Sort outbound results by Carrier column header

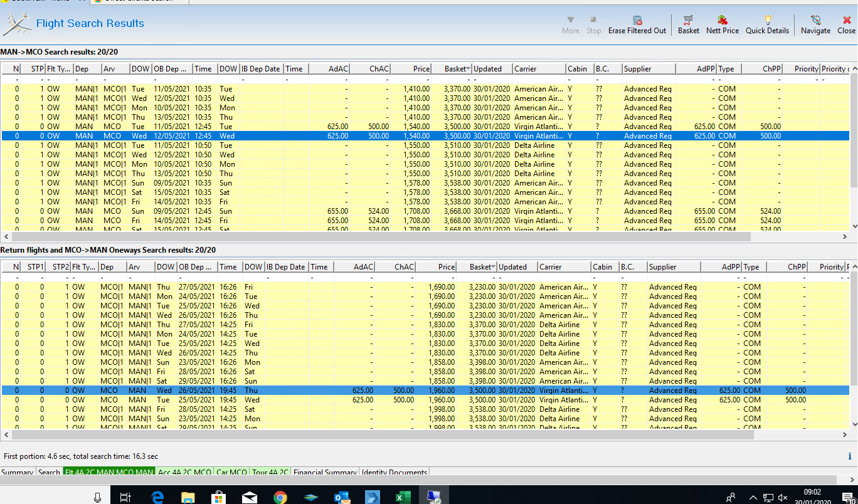point(526,69)
